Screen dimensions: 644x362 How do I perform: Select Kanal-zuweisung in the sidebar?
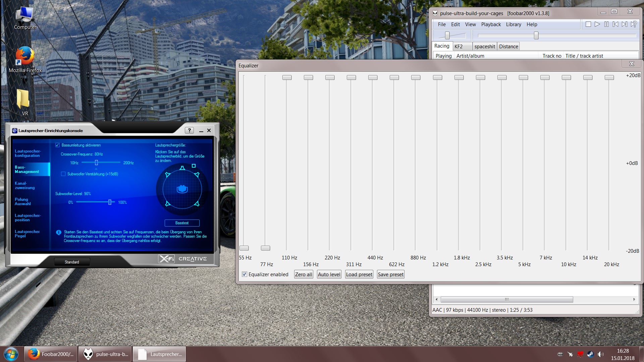coord(25,185)
